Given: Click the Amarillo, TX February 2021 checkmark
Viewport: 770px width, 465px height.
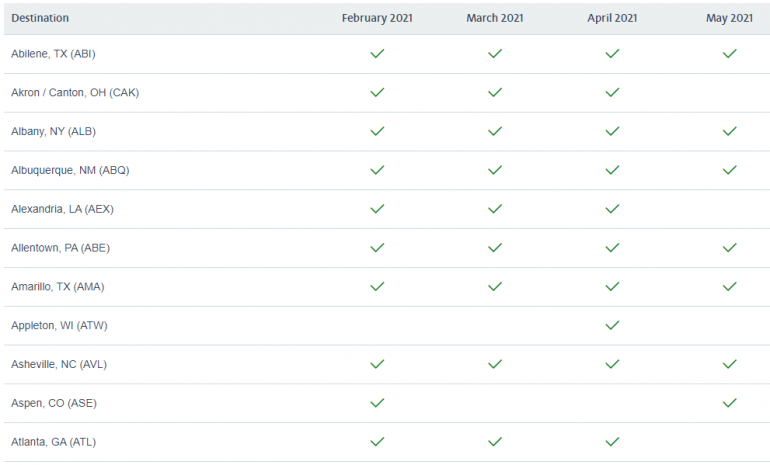Looking at the screenshot, I should [377, 286].
